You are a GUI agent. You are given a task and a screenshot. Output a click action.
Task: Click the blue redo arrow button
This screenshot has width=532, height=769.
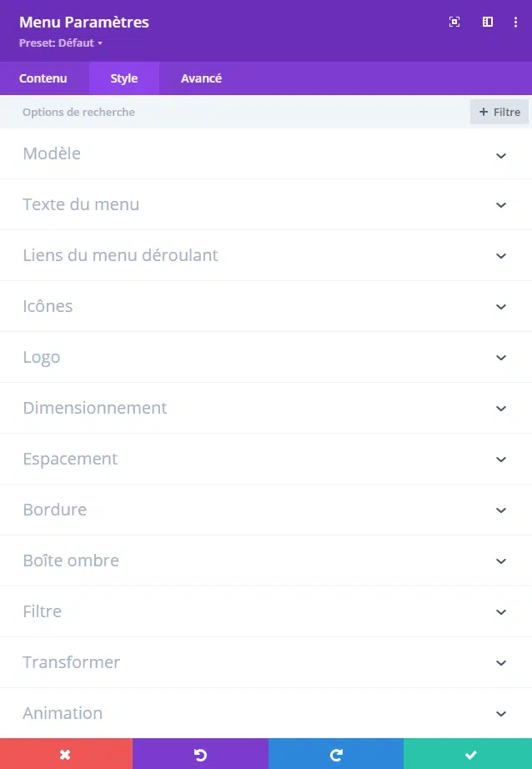tap(336, 754)
